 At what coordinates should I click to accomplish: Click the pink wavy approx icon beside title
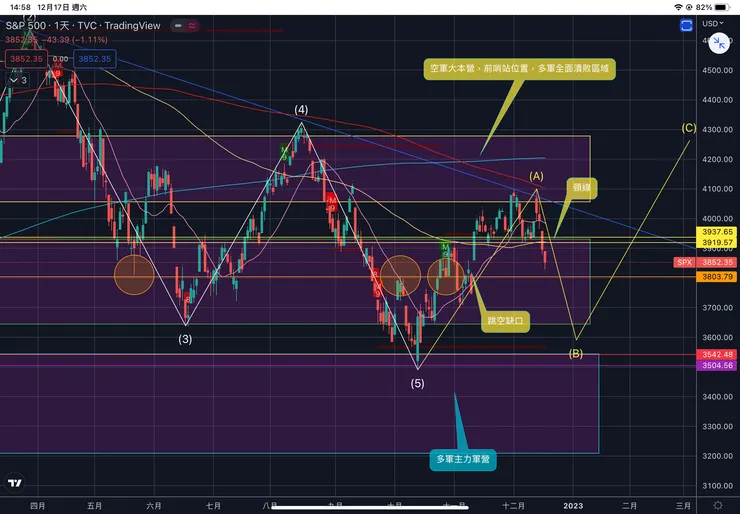click(x=192, y=25)
